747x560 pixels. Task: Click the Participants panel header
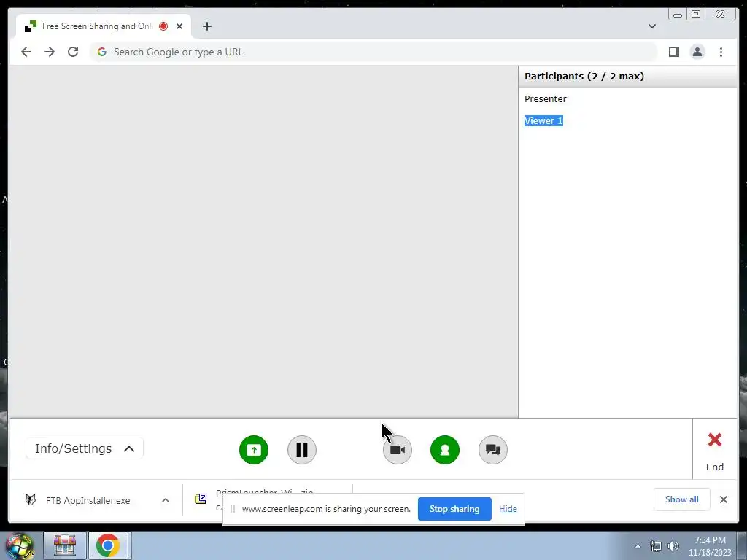coord(627,76)
